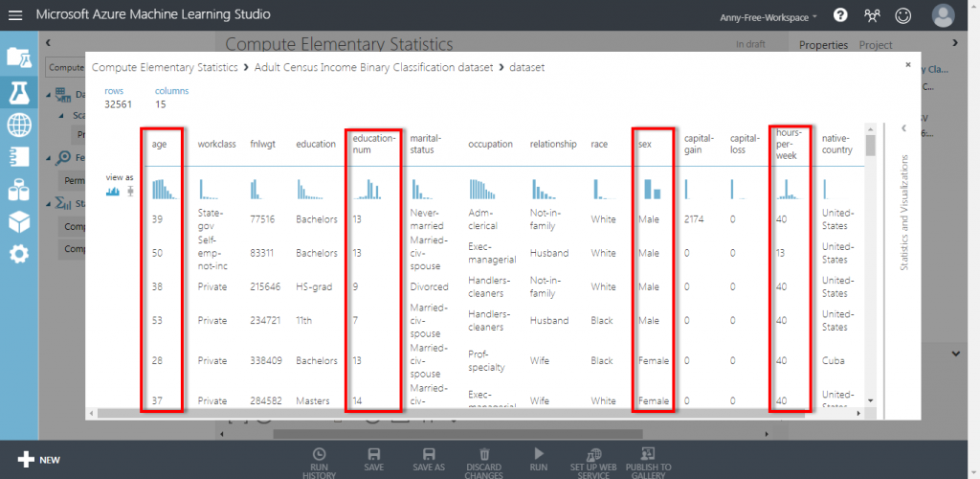
Task: Open the Help question mark icon
Action: [840, 15]
